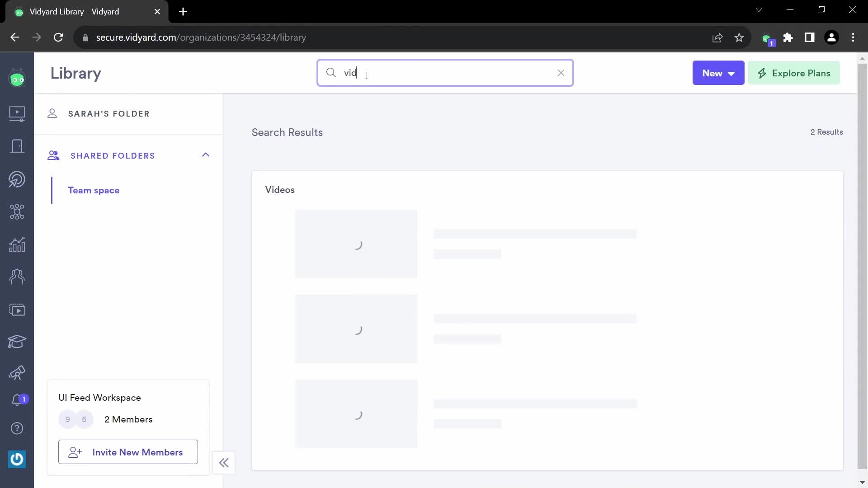Screen dimensions: 868x488
Task: Open the analytics bar chart icon
Action: [17, 244]
